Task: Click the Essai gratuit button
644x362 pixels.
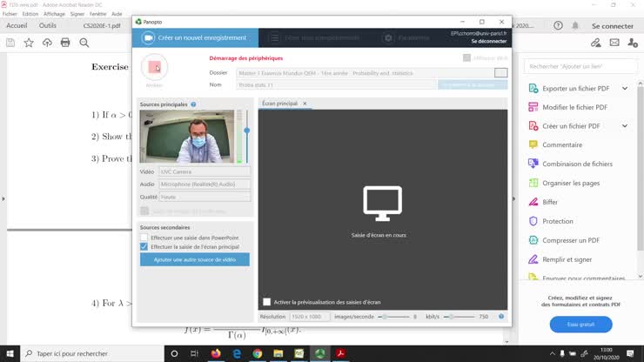Action: tap(580, 325)
